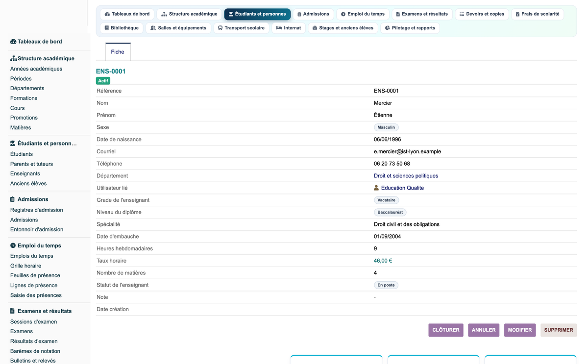Click the ANNULER button
This screenshot has height=364, width=588.
point(484,330)
